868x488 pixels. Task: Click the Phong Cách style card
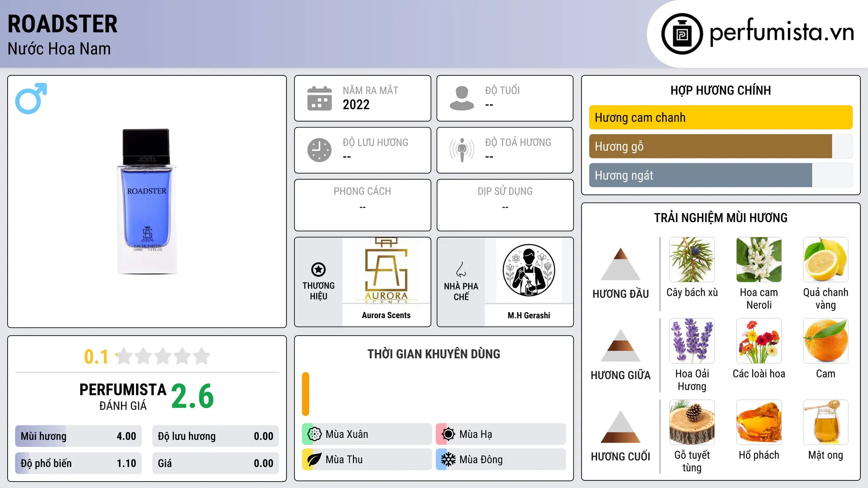pyautogui.click(x=362, y=205)
